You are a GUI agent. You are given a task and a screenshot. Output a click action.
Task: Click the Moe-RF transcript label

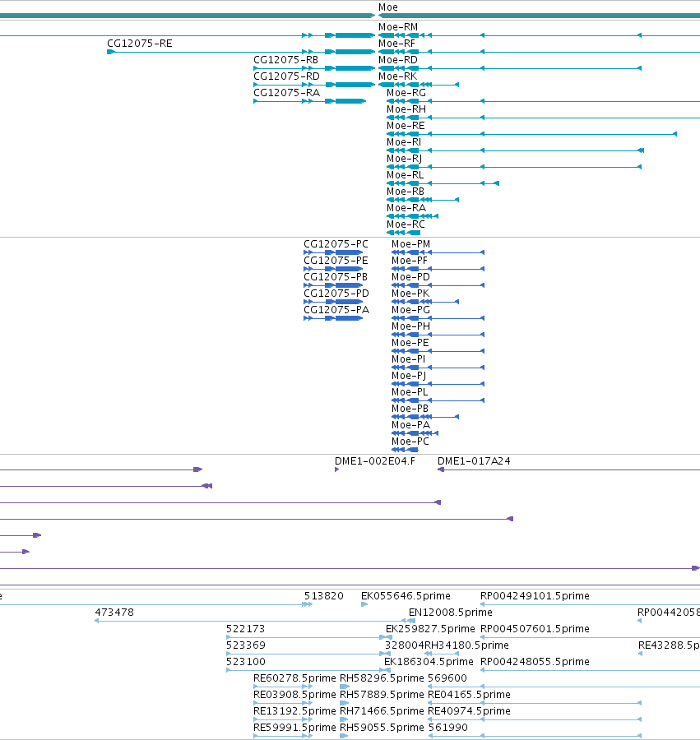(397, 44)
